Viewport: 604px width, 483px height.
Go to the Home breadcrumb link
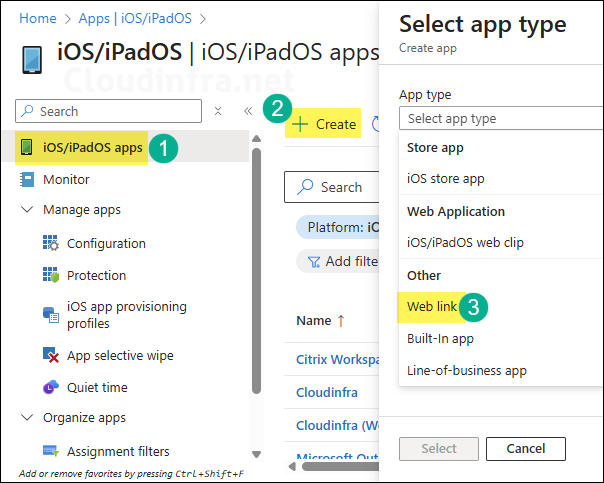click(38, 18)
